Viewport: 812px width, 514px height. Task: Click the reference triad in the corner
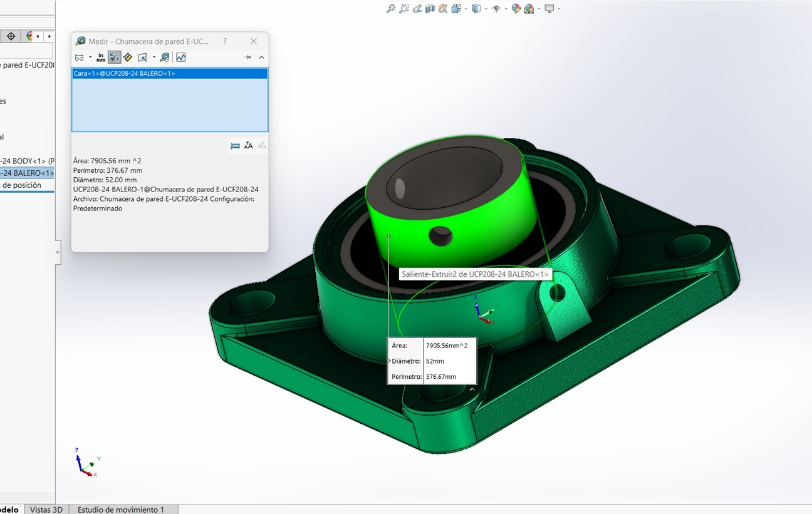(x=86, y=462)
